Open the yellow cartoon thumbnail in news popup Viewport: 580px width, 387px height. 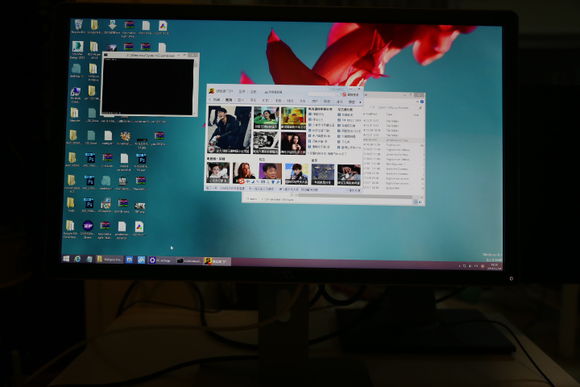pos(293,118)
